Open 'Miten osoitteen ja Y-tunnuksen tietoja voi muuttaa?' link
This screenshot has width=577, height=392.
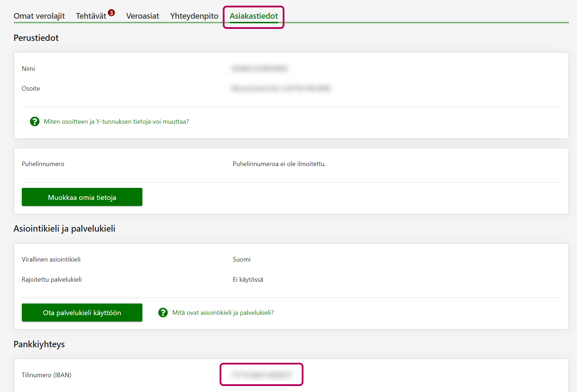click(x=116, y=122)
